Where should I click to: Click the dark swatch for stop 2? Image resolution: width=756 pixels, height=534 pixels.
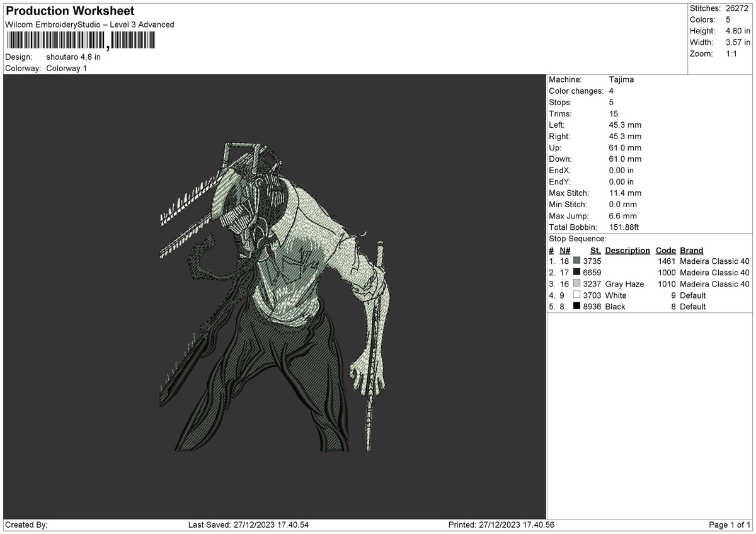click(576, 273)
